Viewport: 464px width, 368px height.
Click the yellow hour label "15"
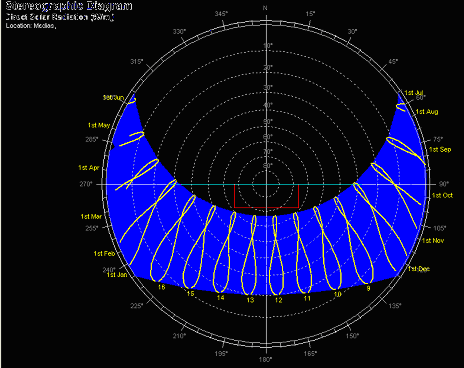pos(190,294)
